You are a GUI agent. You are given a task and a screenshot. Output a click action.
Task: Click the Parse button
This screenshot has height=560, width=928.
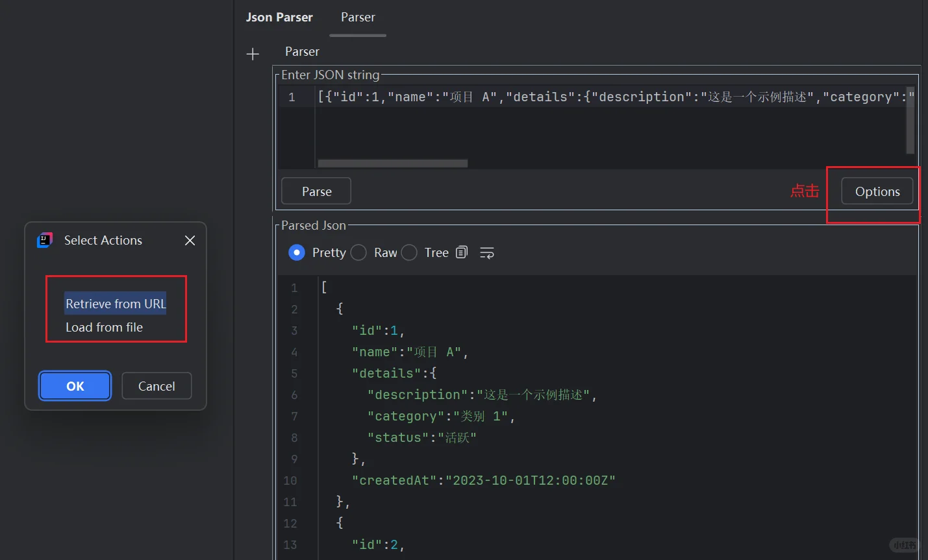pyautogui.click(x=316, y=191)
